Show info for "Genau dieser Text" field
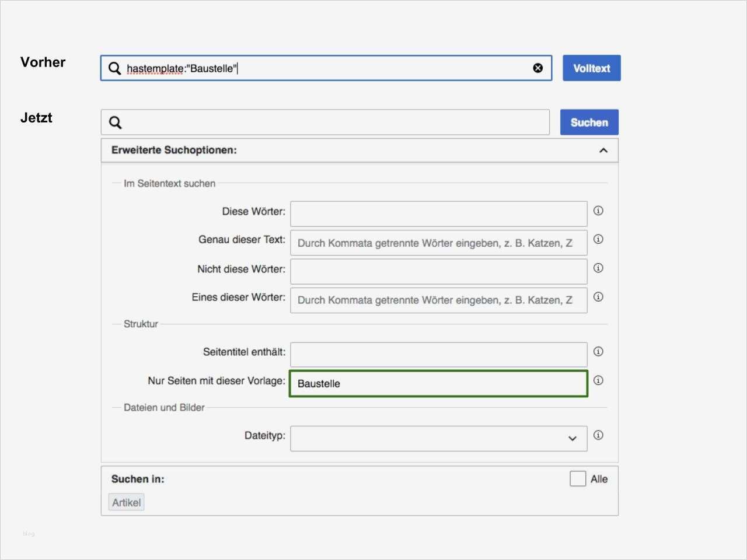The image size is (747, 560). click(598, 239)
